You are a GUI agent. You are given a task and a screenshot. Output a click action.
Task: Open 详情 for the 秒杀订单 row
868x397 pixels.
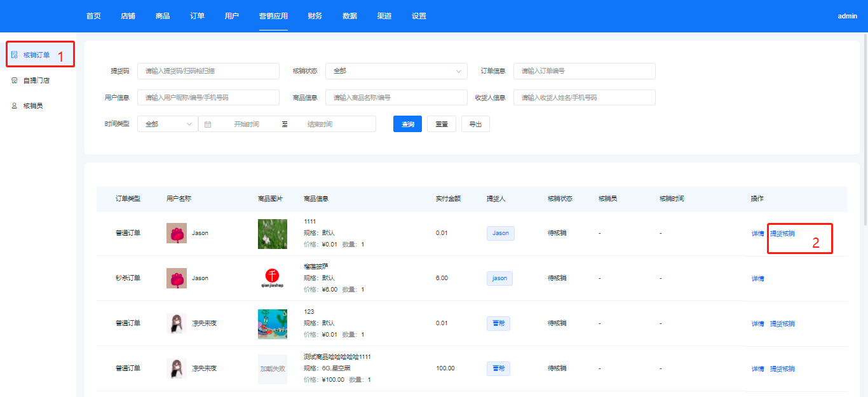coord(757,279)
